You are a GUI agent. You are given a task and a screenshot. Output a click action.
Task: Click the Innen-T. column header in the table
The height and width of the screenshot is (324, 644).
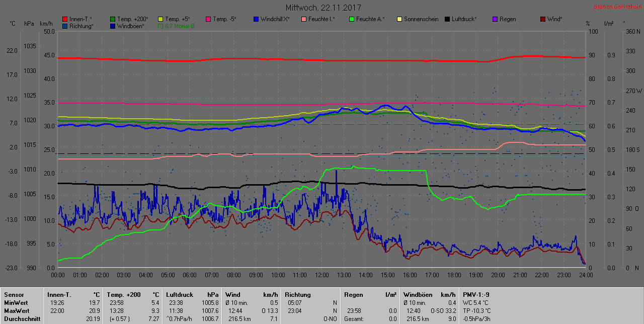pos(59,295)
